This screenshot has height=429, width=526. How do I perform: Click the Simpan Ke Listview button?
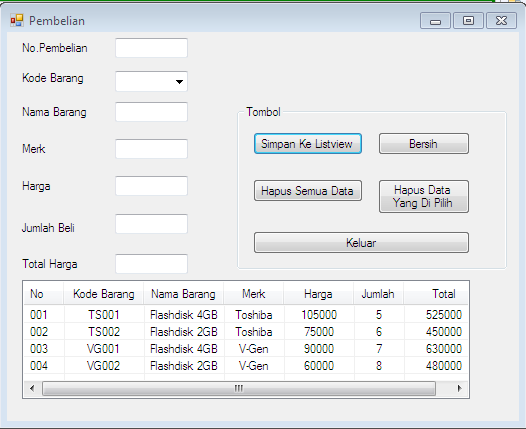tap(308, 144)
